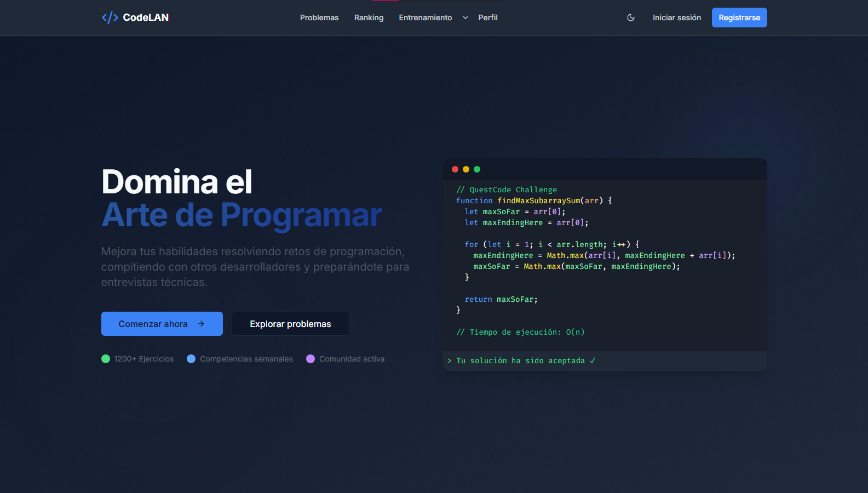Click the red dot in code window
Viewport: 868px width, 493px height.
pos(455,169)
